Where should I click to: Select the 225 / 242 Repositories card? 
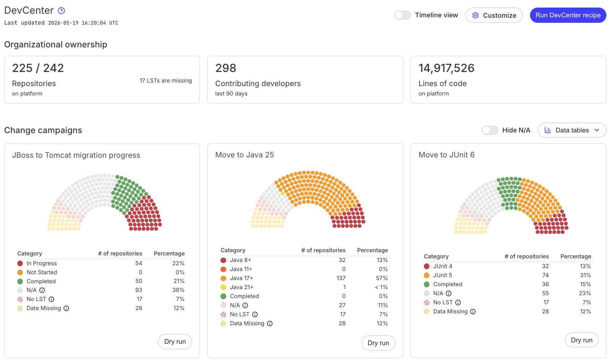click(x=102, y=80)
